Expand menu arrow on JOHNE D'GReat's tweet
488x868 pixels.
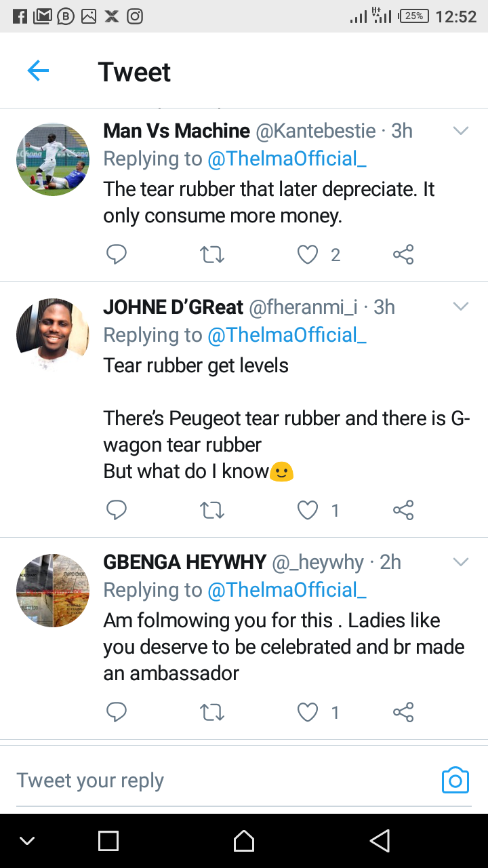pyautogui.click(x=461, y=307)
